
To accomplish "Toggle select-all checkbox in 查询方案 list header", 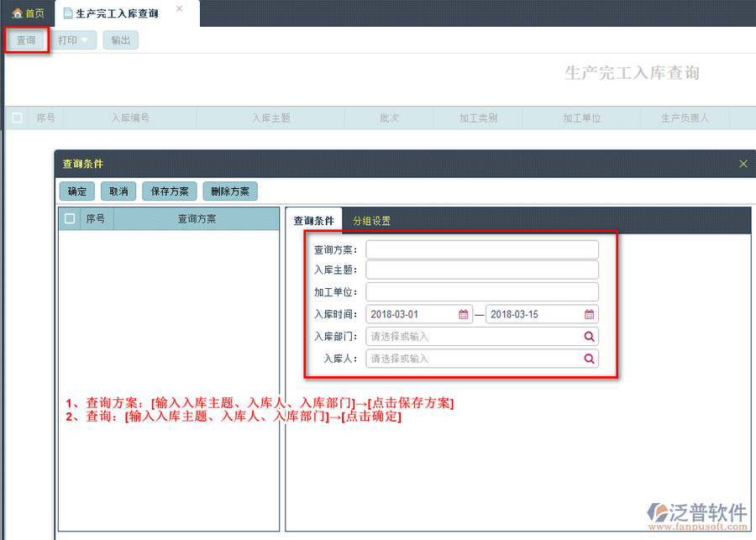I will [x=70, y=219].
